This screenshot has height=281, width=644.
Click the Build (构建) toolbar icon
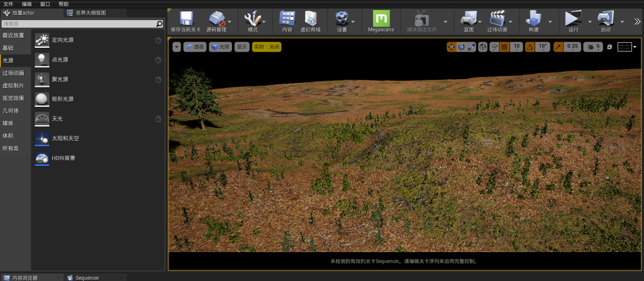click(533, 19)
